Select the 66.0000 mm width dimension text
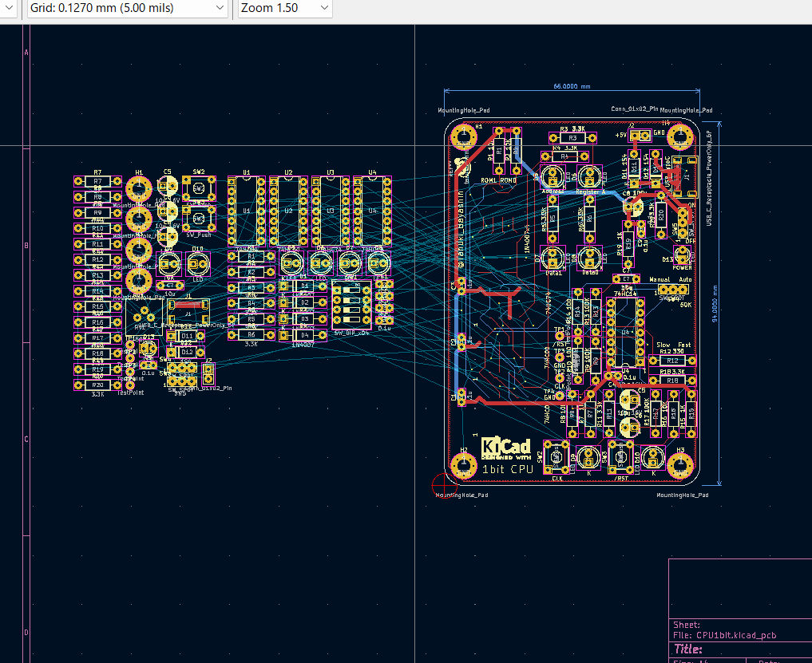This screenshot has height=663, width=812. pyautogui.click(x=572, y=86)
